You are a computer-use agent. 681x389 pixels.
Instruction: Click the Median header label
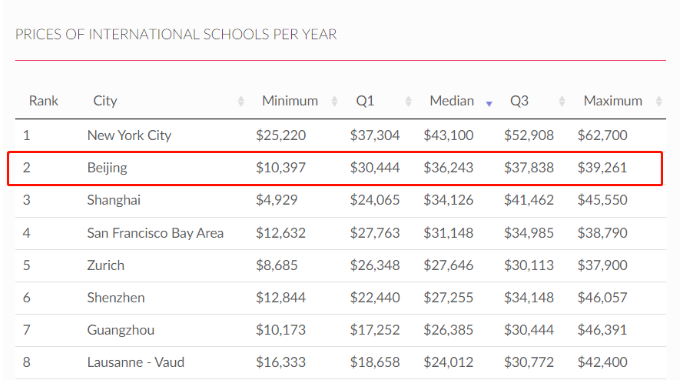[452, 101]
